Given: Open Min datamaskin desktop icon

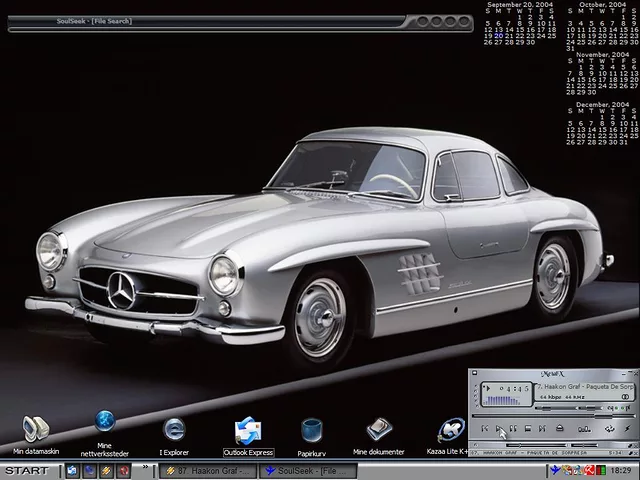Looking at the screenshot, I should [x=36, y=436].
